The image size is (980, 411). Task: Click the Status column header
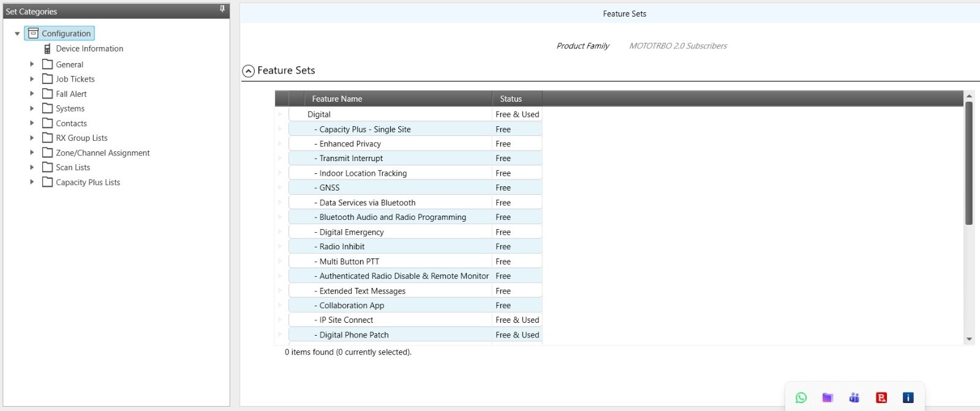(x=511, y=99)
